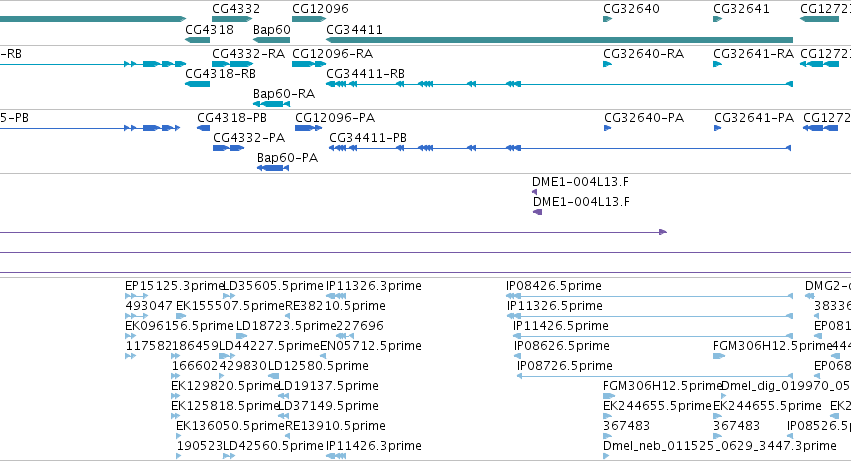Select feature 227696
Screen dimensions: 851x461
pos(360,326)
